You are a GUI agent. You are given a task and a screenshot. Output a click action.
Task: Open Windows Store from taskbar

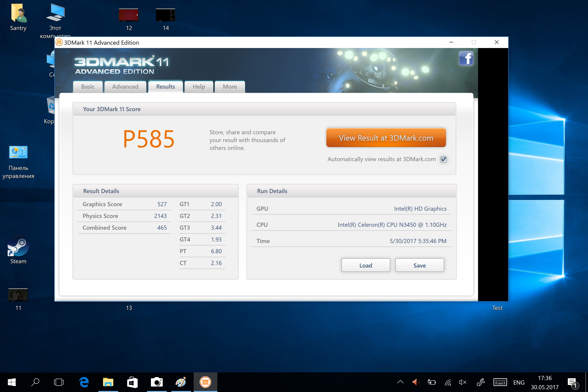[x=132, y=382]
